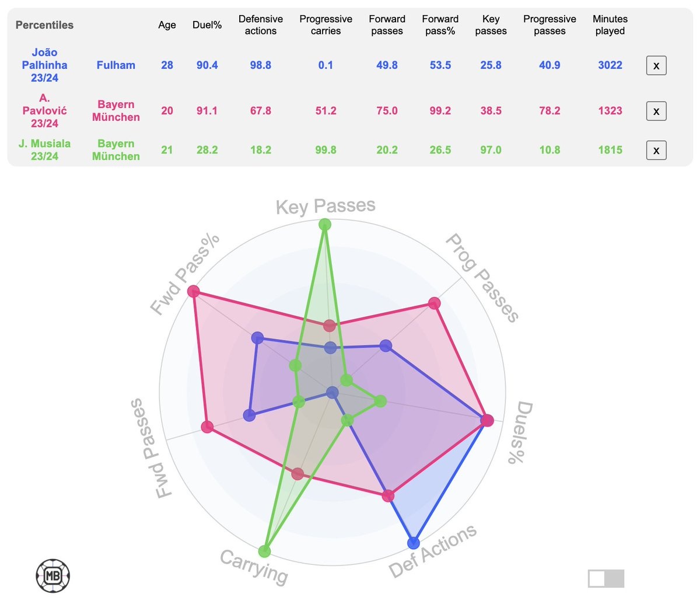Click the Key passes column header

(x=491, y=25)
